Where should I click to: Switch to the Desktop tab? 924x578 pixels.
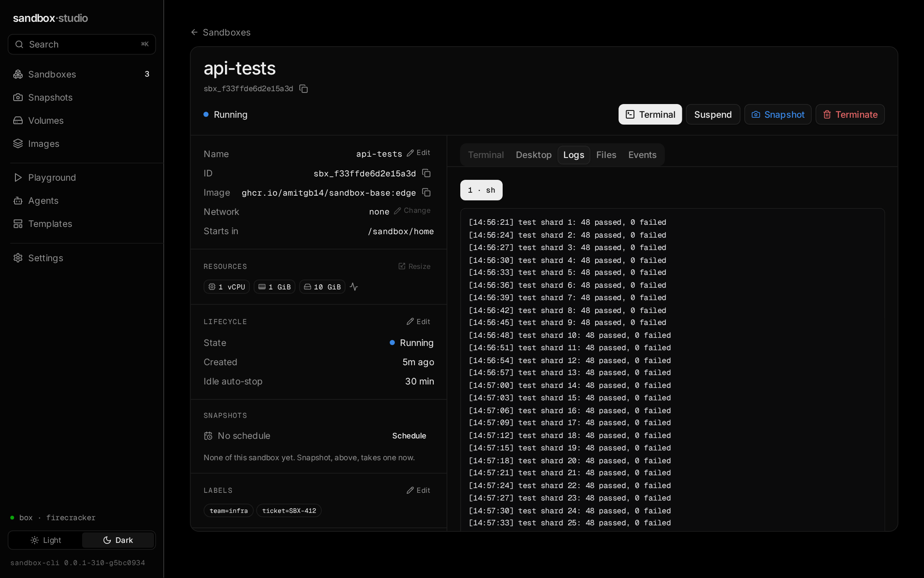(533, 155)
